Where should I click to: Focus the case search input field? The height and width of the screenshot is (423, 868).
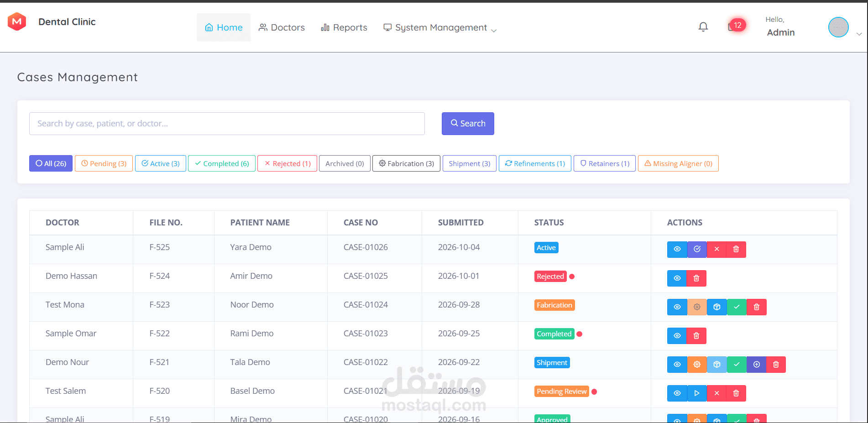[227, 124]
